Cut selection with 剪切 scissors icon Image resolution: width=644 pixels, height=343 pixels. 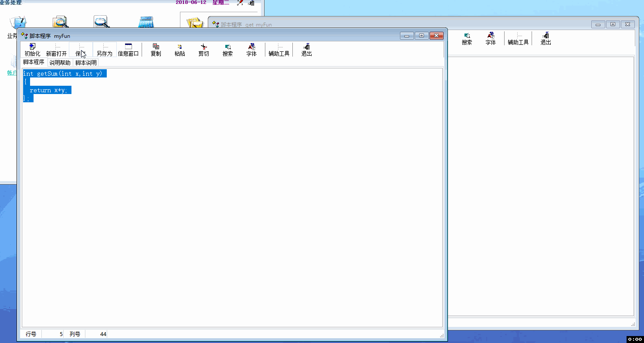pos(203,50)
